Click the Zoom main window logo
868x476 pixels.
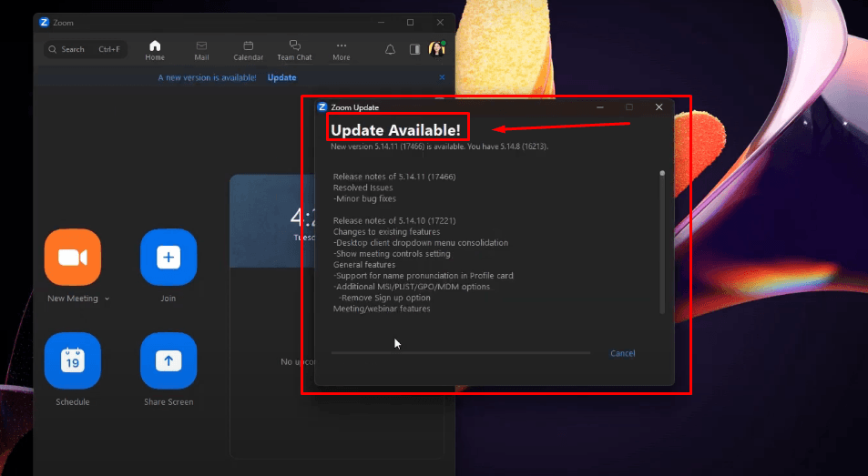(x=45, y=22)
